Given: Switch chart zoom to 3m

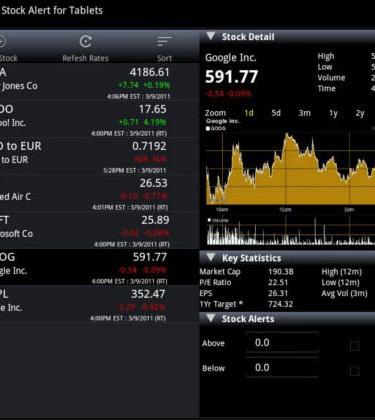Looking at the screenshot, I should coord(304,113).
